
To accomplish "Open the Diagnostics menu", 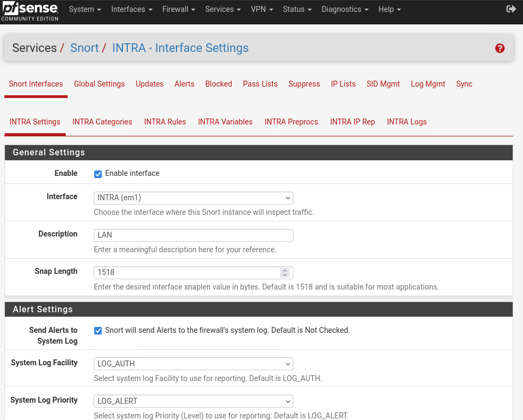I will pos(345,9).
